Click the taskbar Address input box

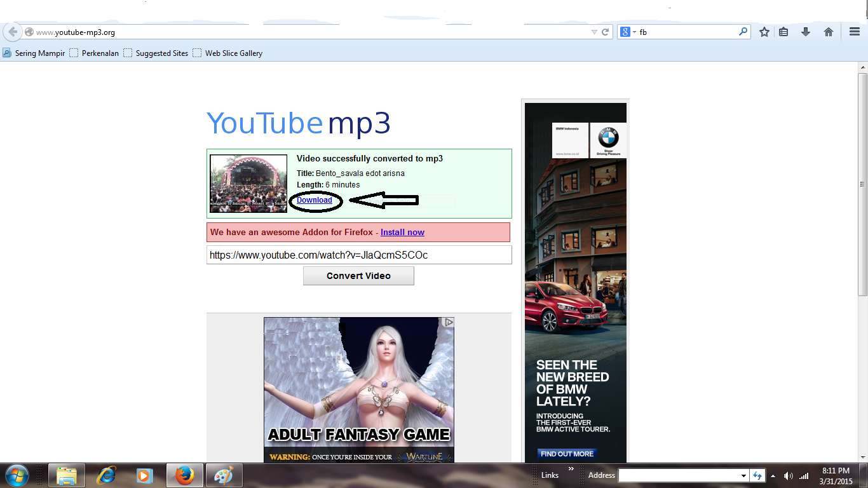coord(679,475)
